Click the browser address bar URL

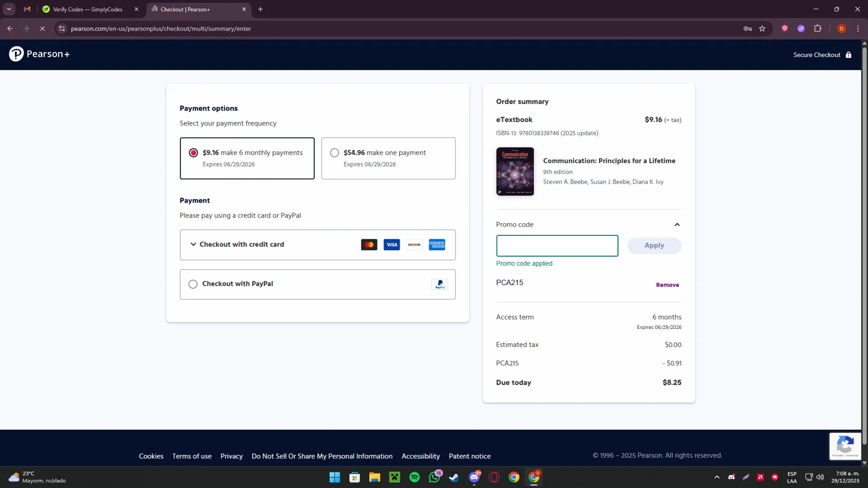(161, 28)
